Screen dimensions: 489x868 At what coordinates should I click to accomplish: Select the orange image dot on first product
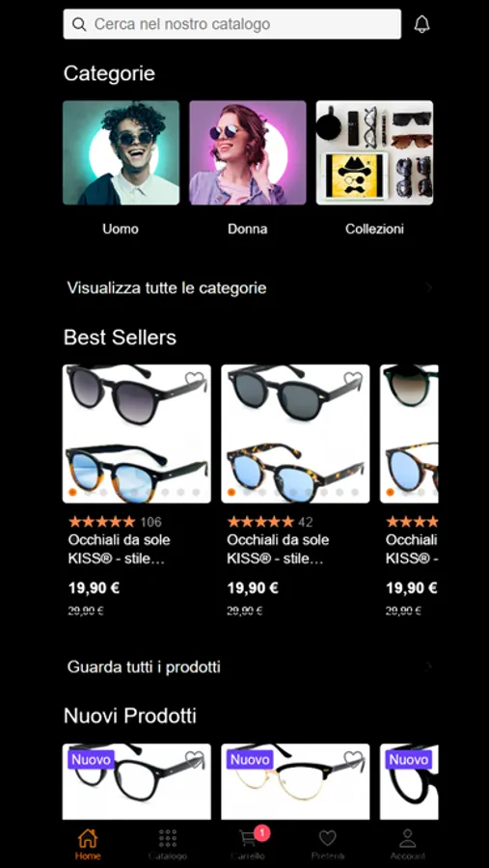pyautogui.click(x=72, y=492)
